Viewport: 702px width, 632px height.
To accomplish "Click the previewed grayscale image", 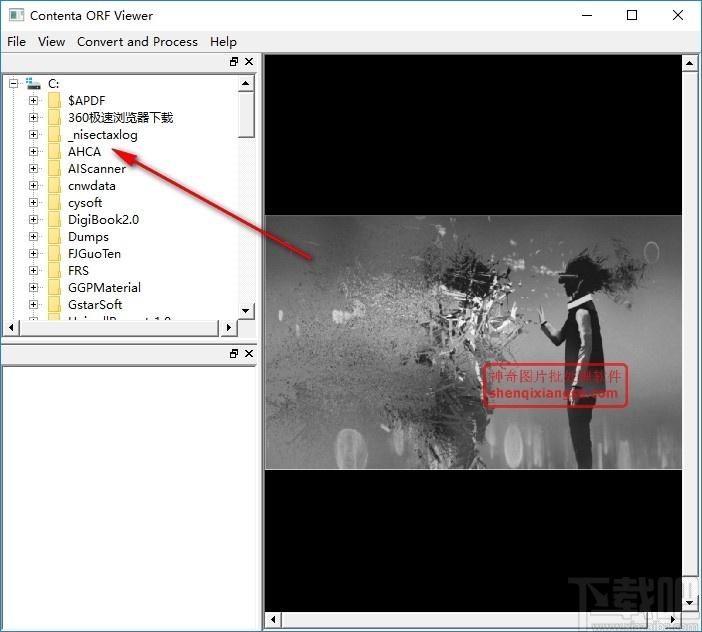I will pos(473,342).
